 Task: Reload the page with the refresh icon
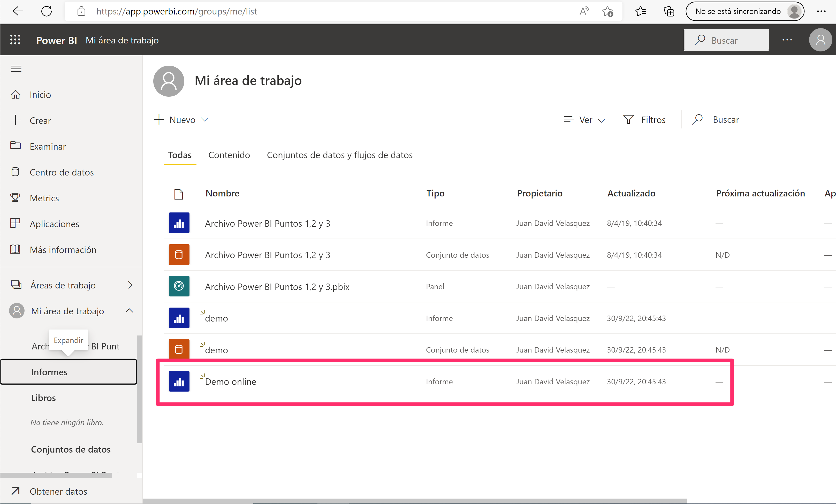pyautogui.click(x=47, y=11)
